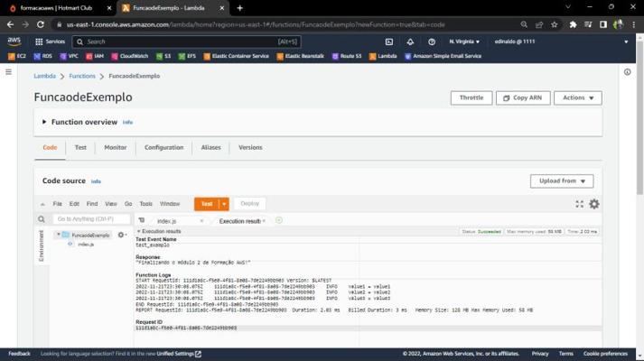Click the Copy ARN button
The image size is (644, 361).
point(523,97)
